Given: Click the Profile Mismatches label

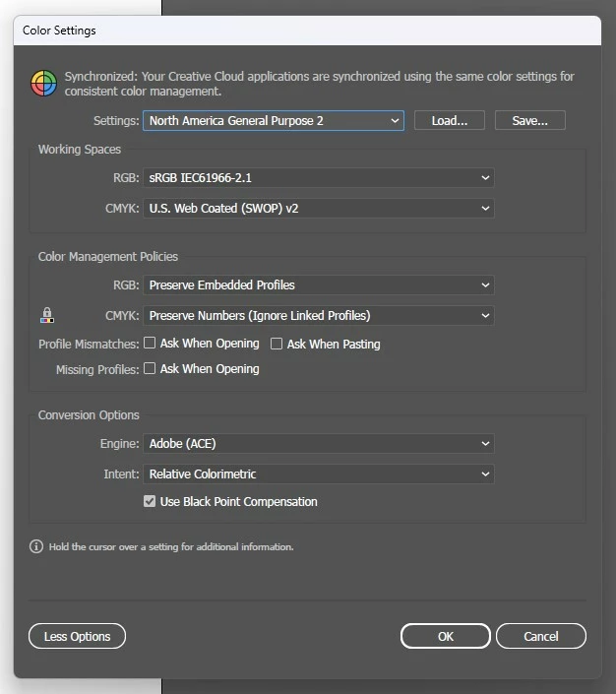Looking at the screenshot, I should [89, 344].
